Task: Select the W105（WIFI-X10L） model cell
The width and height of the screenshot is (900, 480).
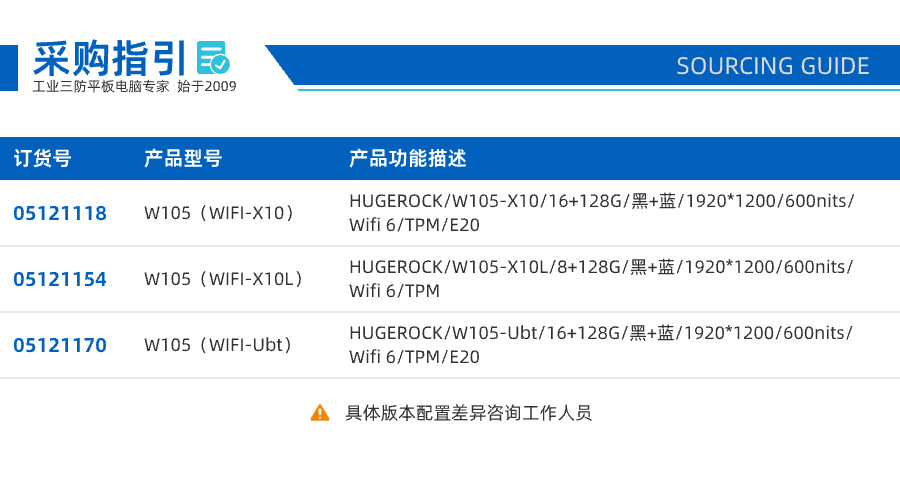Action: 225,279
